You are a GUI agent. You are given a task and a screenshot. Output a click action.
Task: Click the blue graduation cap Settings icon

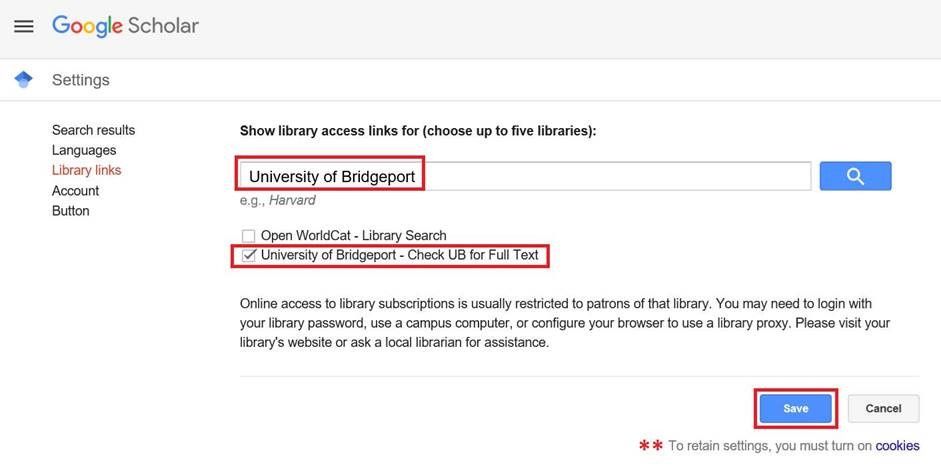tap(25, 80)
